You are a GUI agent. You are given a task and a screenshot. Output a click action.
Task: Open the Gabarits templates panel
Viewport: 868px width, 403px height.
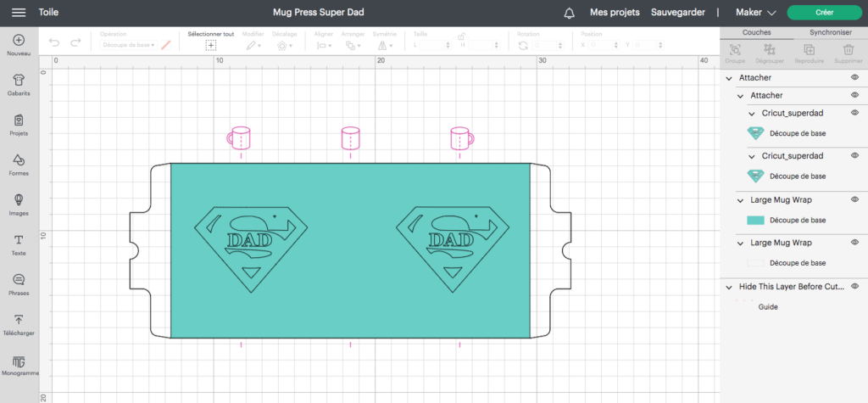(x=19, y=85)
